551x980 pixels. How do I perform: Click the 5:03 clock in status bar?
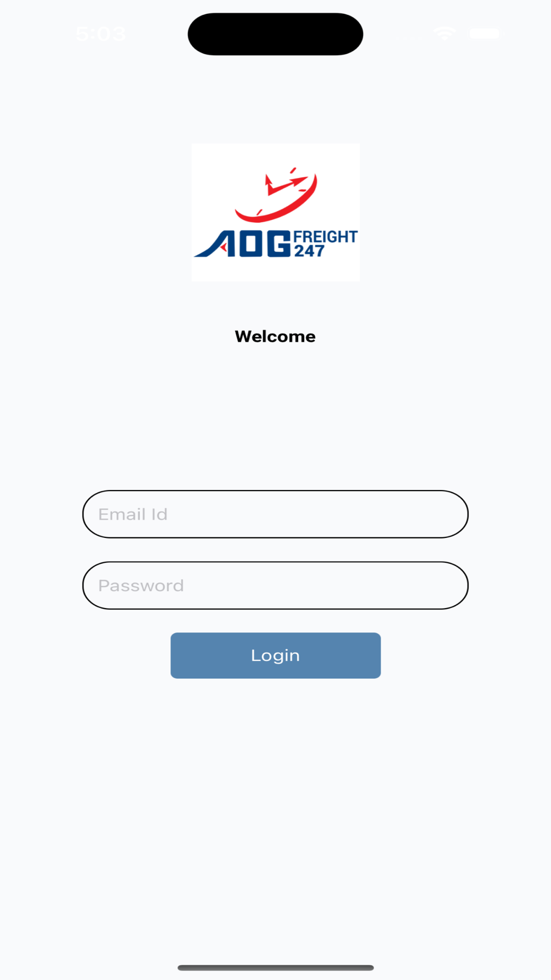[101, 34]
